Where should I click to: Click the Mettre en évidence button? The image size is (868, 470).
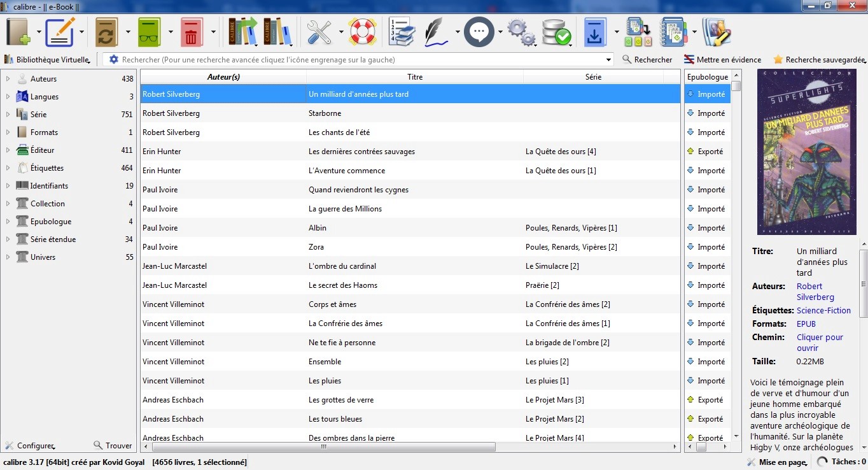pyautogui.click(x=722, y=60)
